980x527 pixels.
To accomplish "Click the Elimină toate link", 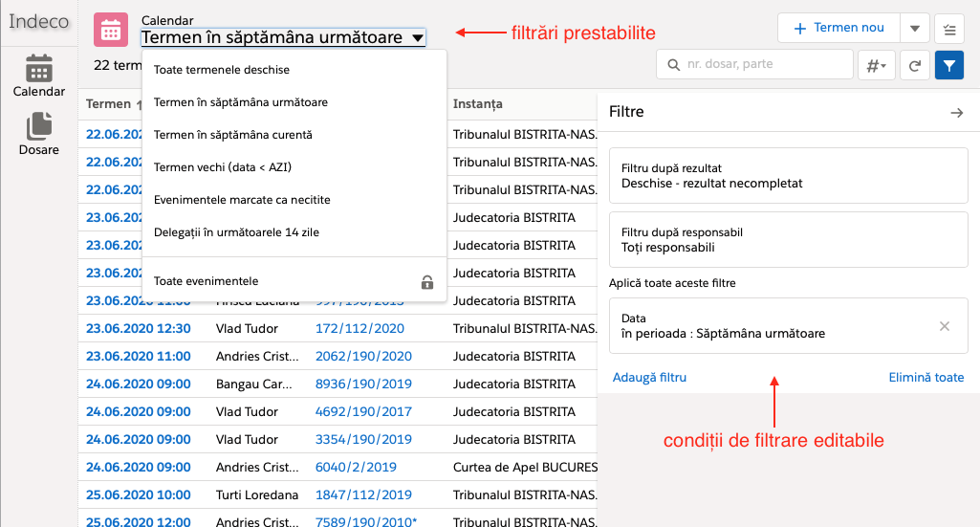I will tap(926, 378).
